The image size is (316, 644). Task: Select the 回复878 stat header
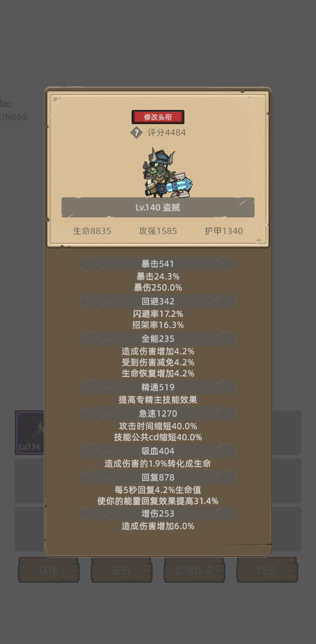coord(158,477)
